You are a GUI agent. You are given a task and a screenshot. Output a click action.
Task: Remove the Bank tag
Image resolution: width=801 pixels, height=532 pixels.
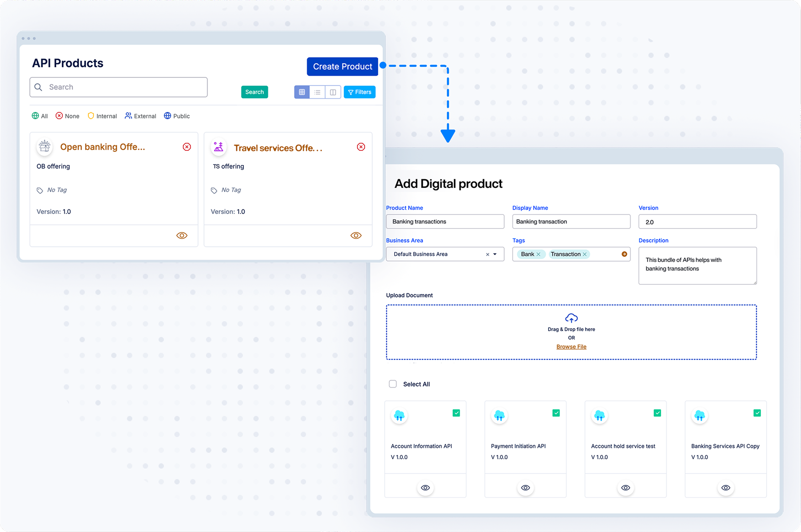[x=539, y=254]
